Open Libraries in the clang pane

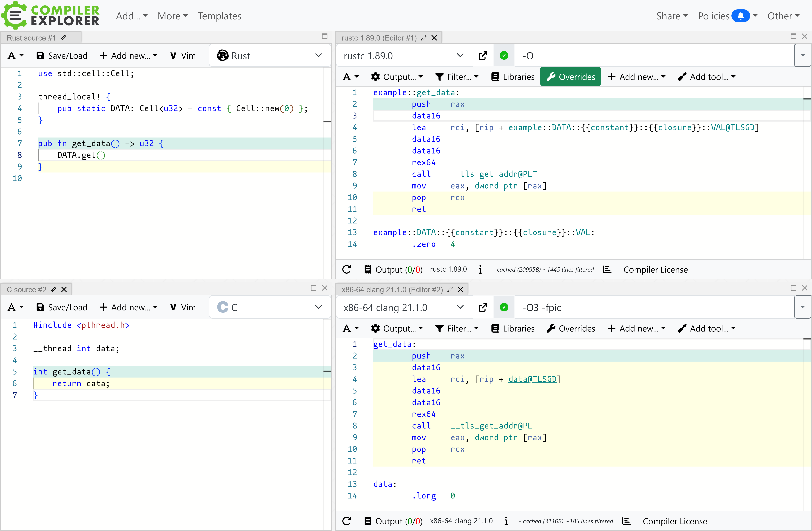click(x=513, y=329)
